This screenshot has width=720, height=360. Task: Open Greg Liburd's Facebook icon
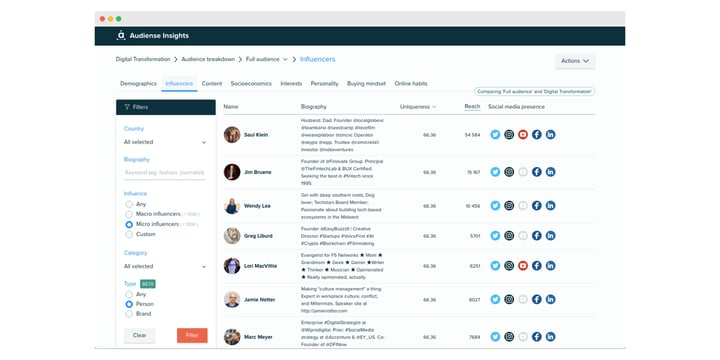tap(536, 236)
